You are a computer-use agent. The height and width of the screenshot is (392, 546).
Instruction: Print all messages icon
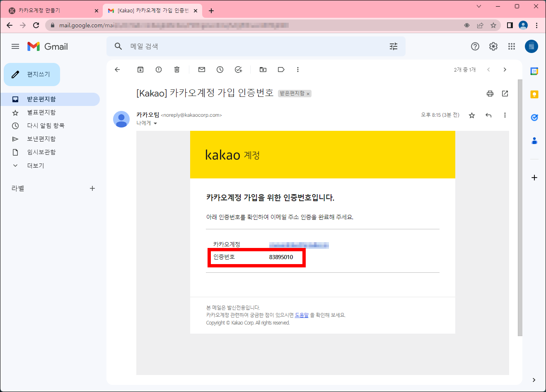490,94
